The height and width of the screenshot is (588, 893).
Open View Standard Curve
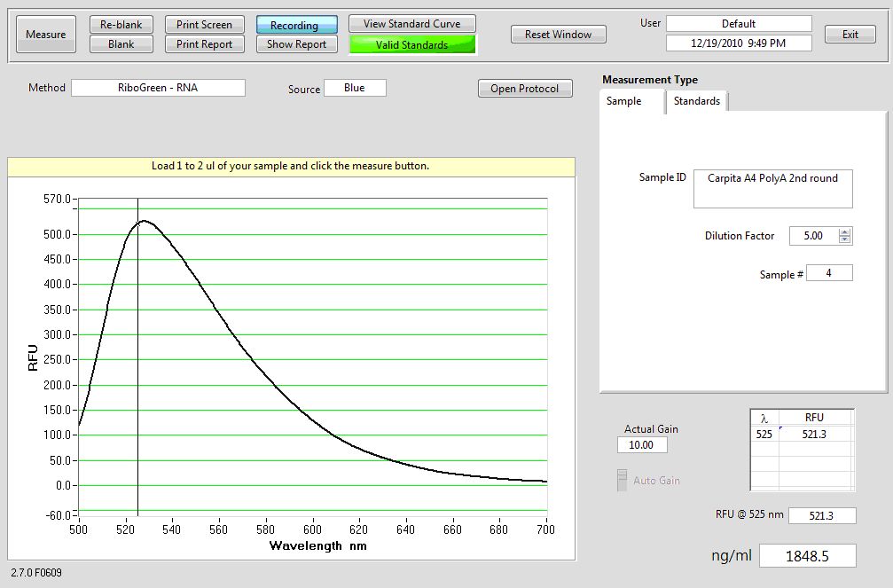411,23
